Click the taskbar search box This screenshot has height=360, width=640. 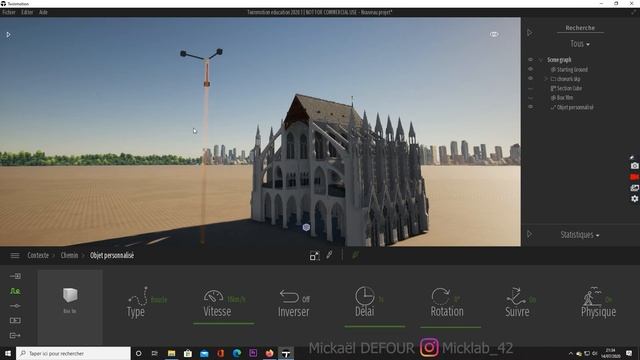pos(73,353)
